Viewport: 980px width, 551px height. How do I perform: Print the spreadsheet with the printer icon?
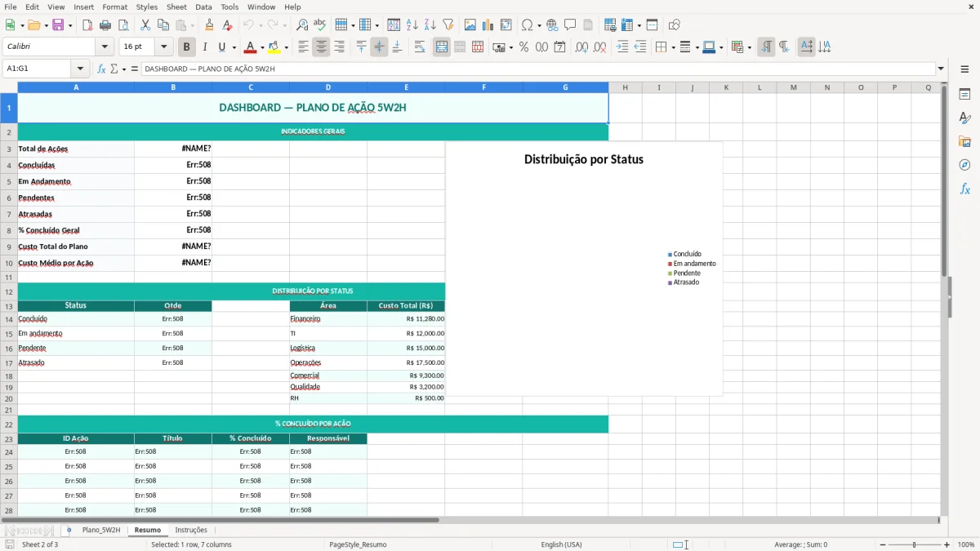(105, 25)
